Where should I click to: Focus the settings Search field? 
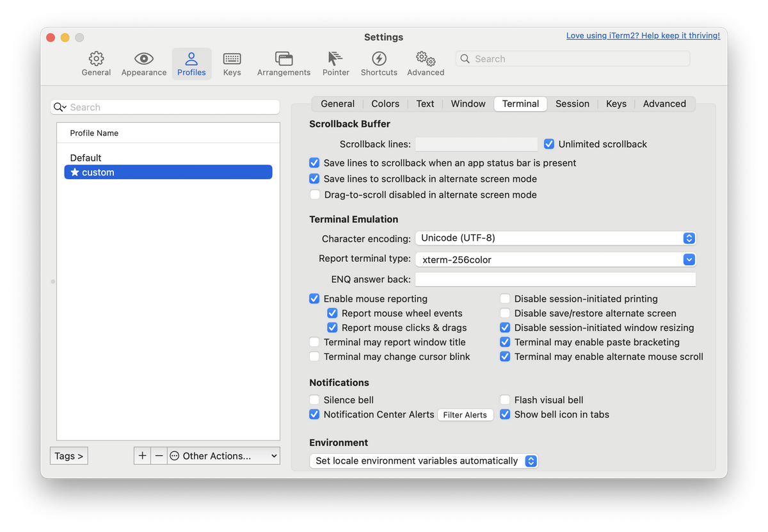[x=573, y=59]
